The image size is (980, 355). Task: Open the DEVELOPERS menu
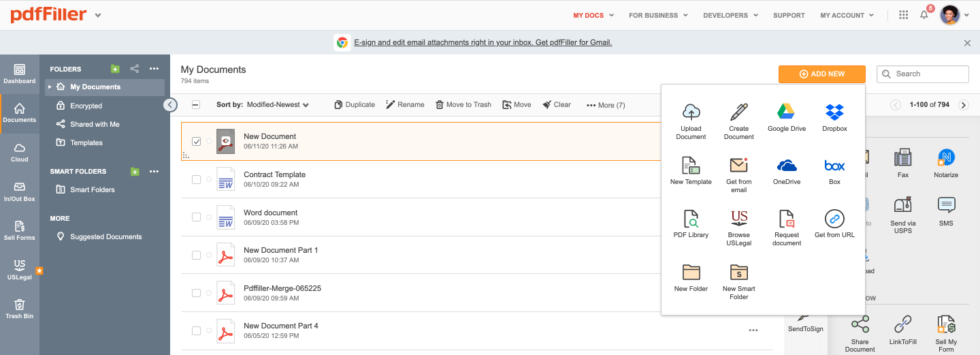click(731, 15)
